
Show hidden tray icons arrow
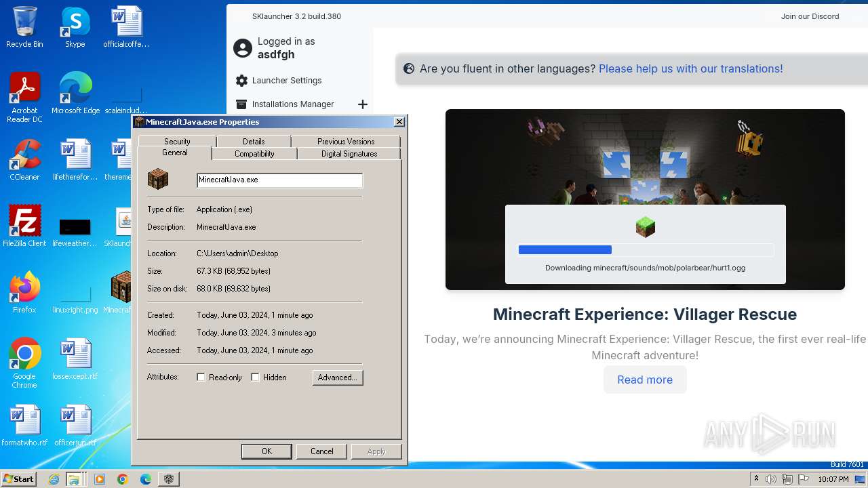(x=756, y=479)
